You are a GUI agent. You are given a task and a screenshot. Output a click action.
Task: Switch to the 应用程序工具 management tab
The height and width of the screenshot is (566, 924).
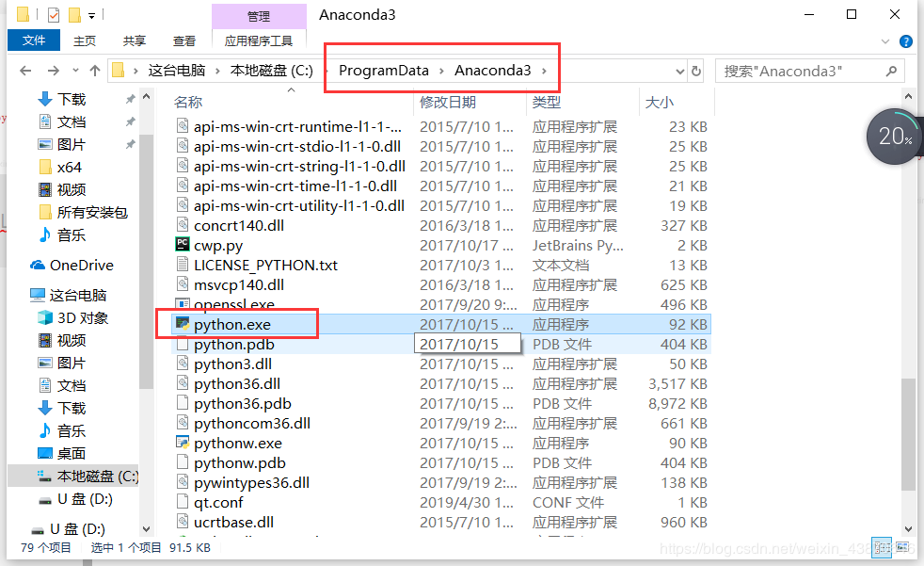[259, 40]
